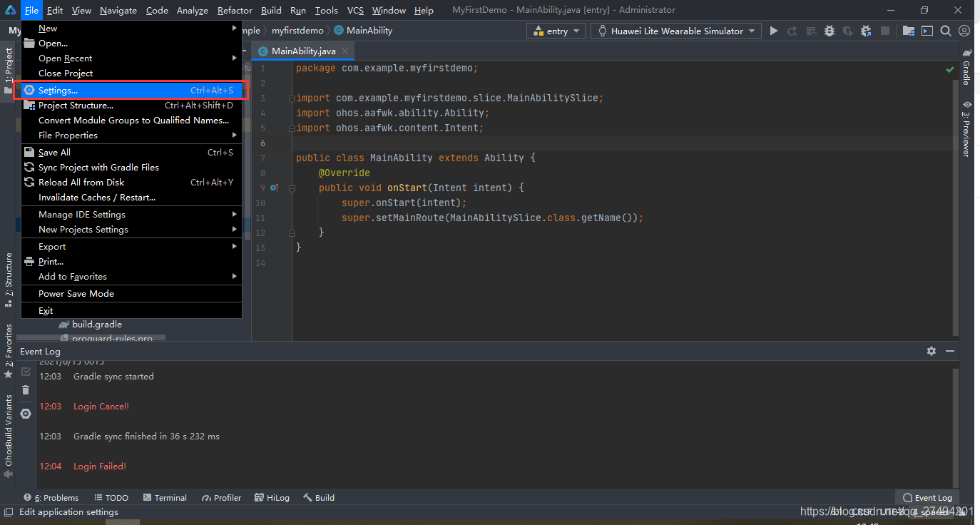Open the device manager icon in toolbar
The image size is (980, 525).
click(x=927, y=31)
